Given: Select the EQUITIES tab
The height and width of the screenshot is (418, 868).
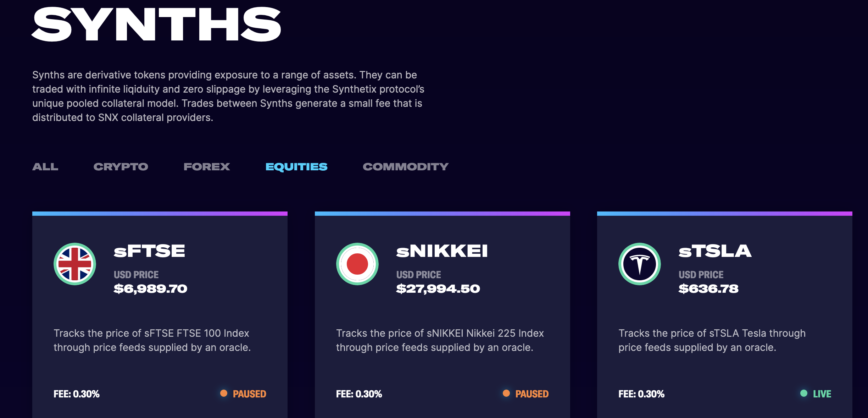Looking at the screenshot, I should tap(296, 167).
